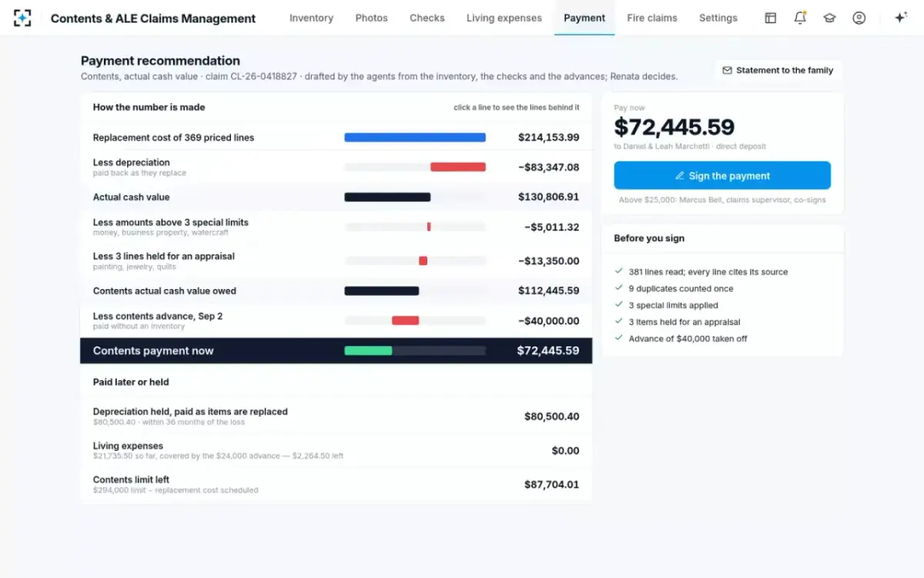Open the notifications bell
Image resolution: width=924 pixels, height=578 pixels.
tap(800, 18)
